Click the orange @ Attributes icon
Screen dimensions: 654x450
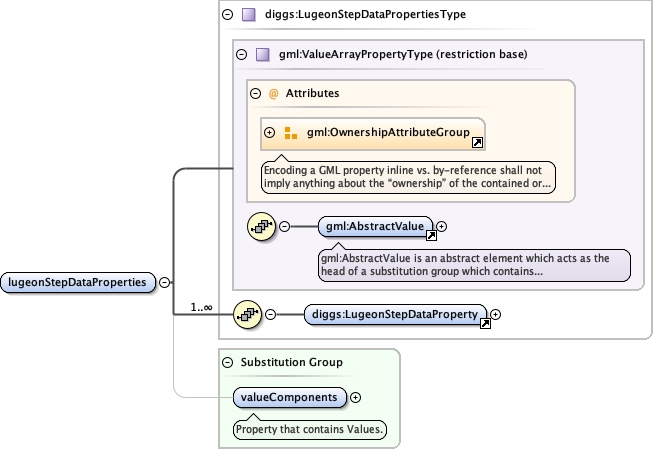(273, 93)
